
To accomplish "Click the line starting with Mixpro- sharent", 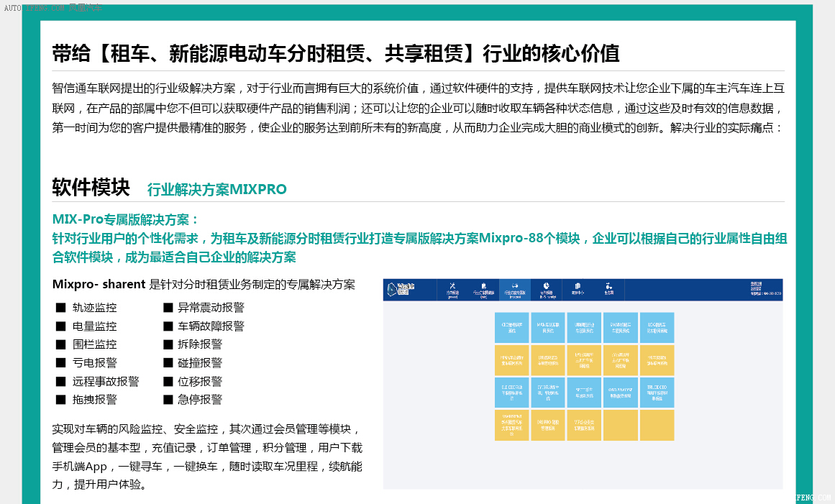I will coord(204,284).
